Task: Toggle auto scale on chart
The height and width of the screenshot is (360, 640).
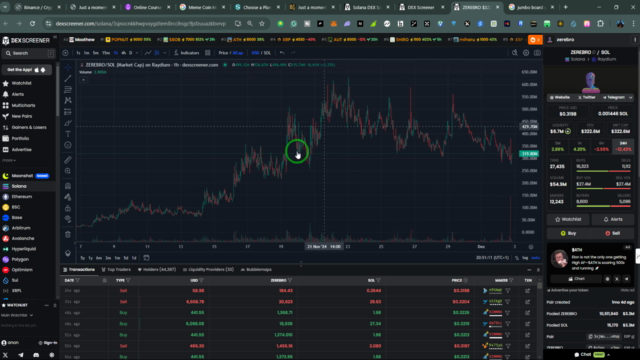Action: [x=536, y=258]
